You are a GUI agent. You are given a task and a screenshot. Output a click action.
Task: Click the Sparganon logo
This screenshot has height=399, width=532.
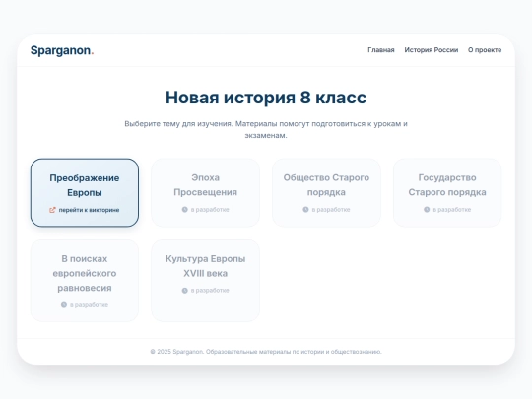62,50
